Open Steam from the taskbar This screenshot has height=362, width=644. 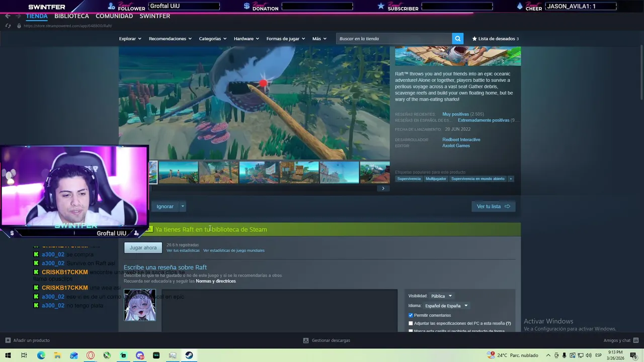point(189,355)
